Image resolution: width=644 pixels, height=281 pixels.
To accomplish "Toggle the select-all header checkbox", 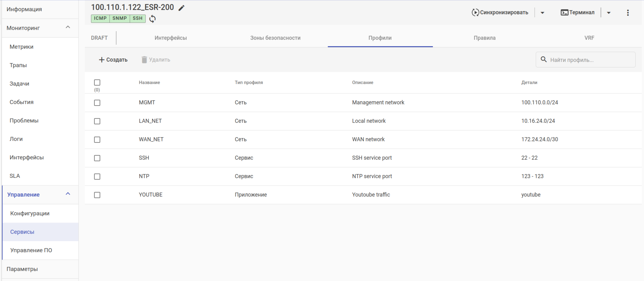I will (x=97, y=82).
